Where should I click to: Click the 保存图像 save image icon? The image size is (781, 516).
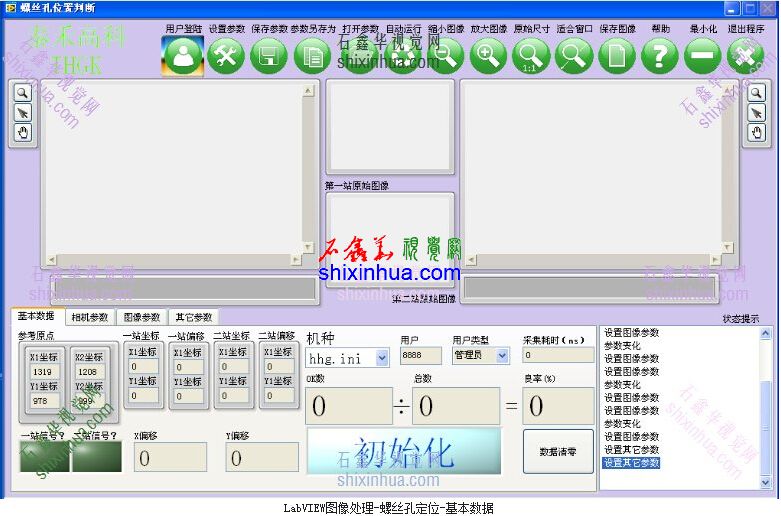coord(617,56)
